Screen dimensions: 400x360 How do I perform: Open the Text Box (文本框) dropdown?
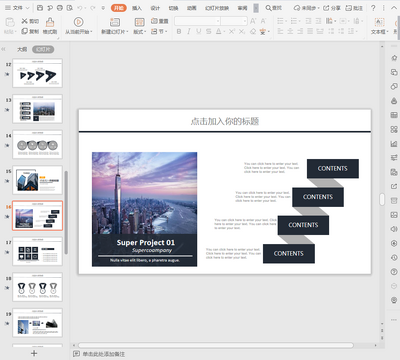point(380,32)
